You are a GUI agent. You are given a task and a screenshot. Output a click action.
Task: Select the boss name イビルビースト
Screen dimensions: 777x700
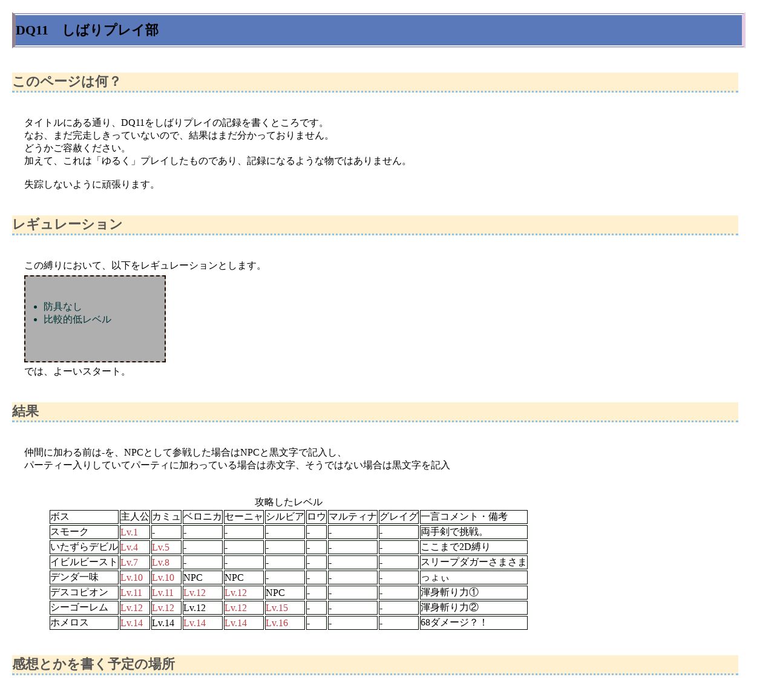pyautogui.click(x=84, y=562)
